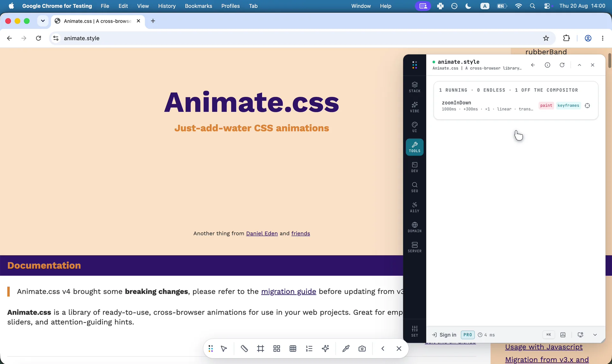Open the STACK panel in sidebar
The image size is (612, 364).
tap(414, 87)
